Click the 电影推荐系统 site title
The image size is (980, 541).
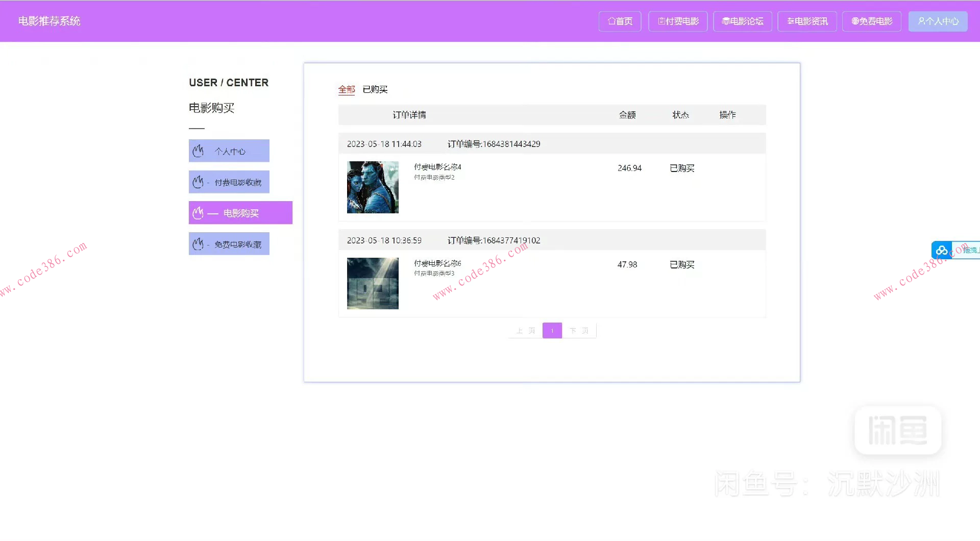click(50, 21)
